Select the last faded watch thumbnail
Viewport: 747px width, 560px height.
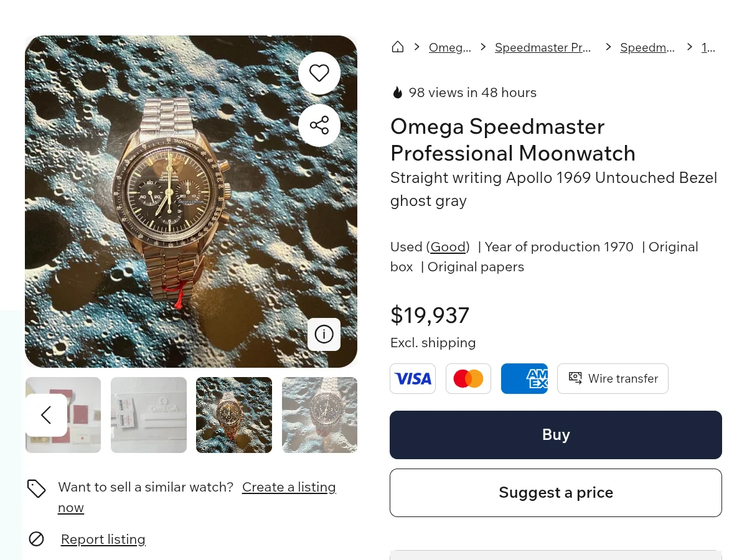coord(319,415)
